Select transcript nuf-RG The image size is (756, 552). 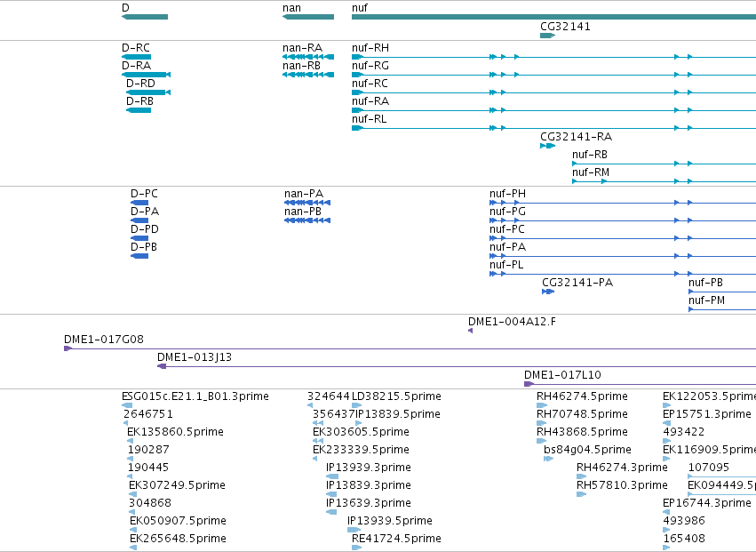(554, 75)
